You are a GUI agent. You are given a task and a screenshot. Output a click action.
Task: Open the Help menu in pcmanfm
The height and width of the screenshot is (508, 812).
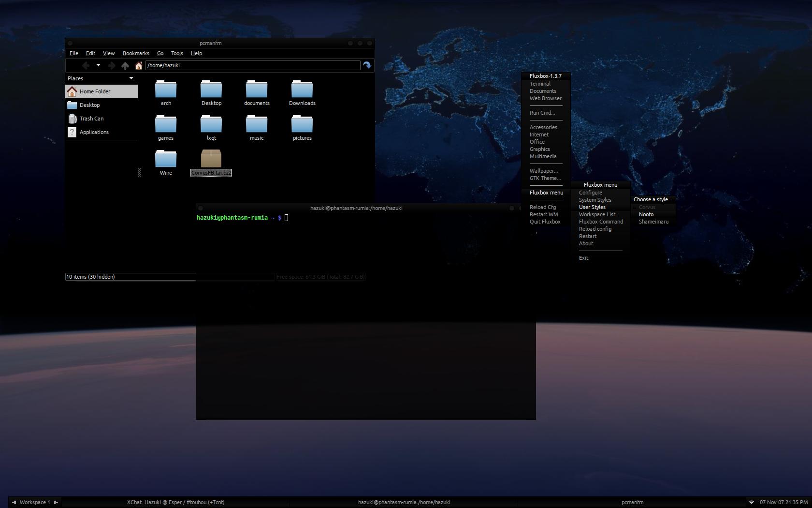pyautogui.click(x=196, y=53)
